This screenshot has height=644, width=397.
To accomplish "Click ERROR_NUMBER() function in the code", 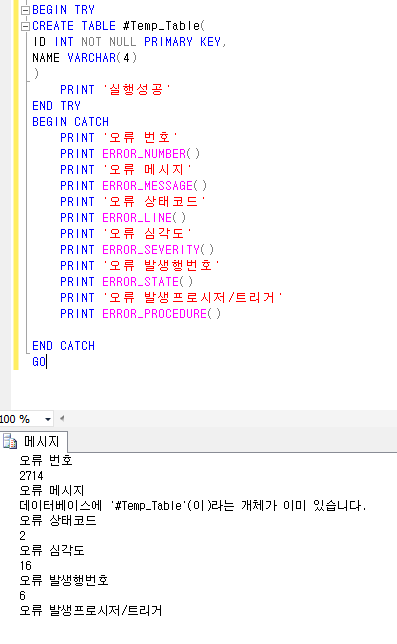I will click(151, 154).
